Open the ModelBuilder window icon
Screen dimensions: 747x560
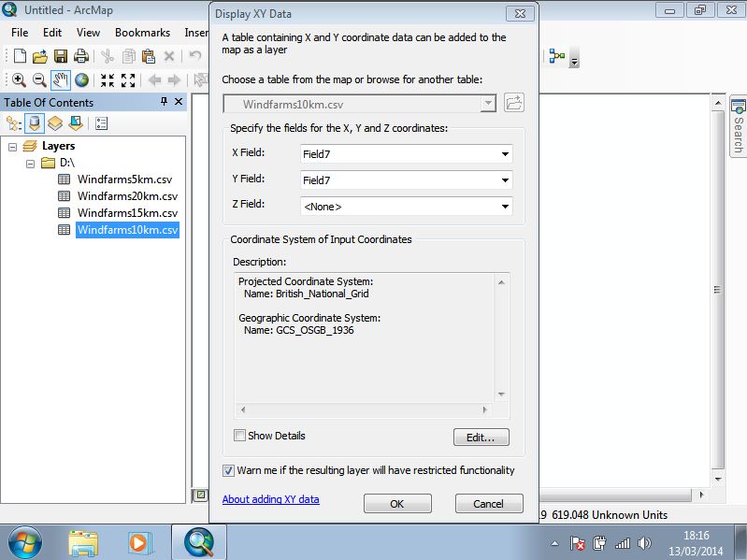tap(556, 56)
